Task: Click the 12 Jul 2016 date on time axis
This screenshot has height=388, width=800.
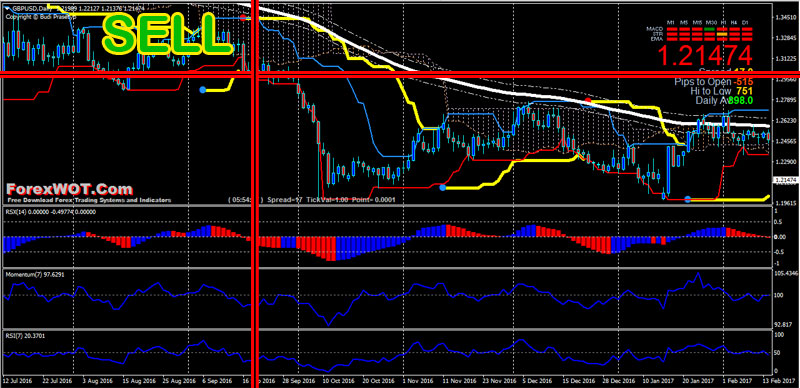Action: pos(18,381)
